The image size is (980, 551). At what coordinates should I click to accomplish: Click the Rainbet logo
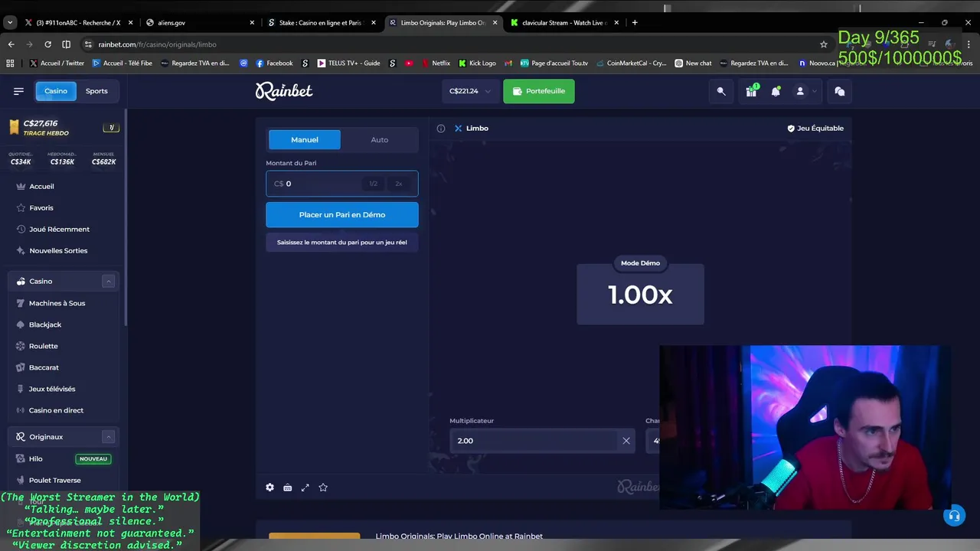point(284,91)
